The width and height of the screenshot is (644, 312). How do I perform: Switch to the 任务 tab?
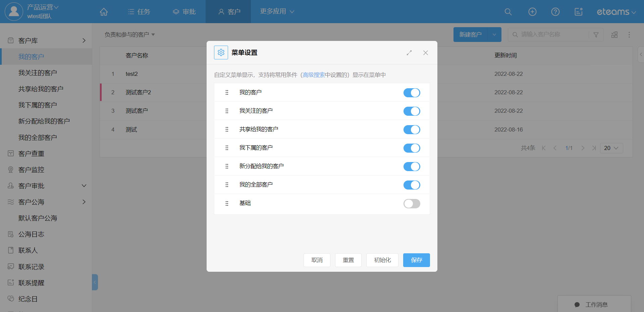coord(139,12)
